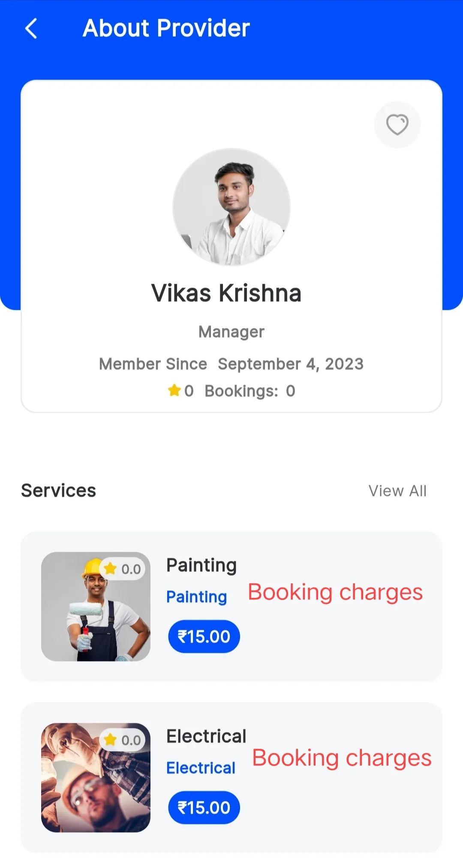Open the blue Electrical category link
463x868 pixels.
[x=201, y=768]
